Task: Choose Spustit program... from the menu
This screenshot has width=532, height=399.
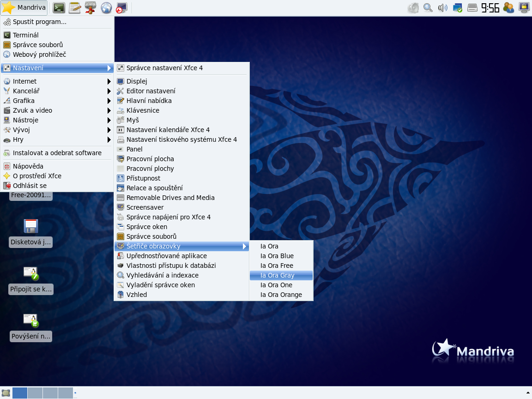Action: coord(57,22)
